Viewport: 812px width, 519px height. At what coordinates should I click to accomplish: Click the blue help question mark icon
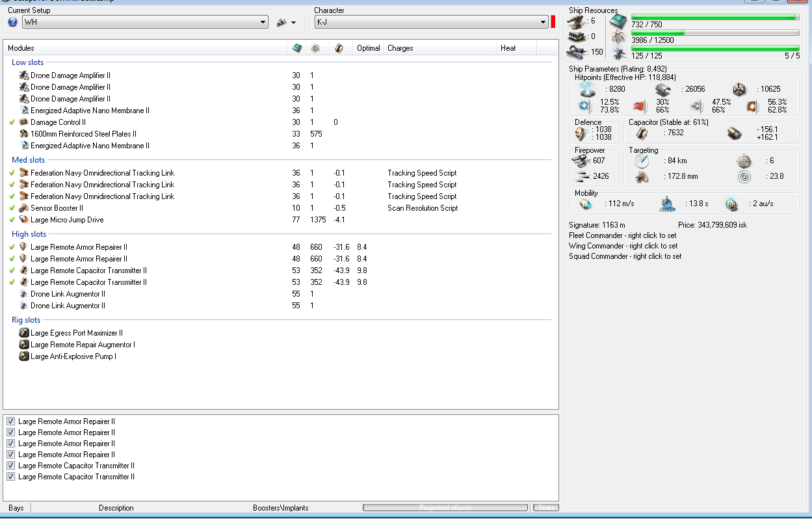click(13, 22)
